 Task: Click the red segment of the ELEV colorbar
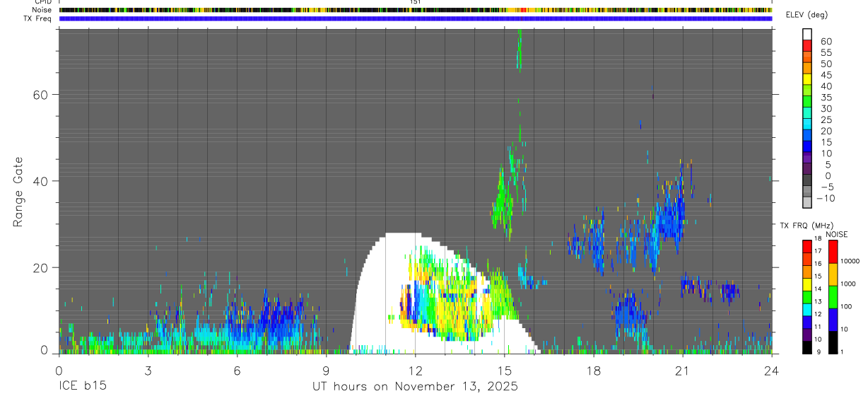(x=807, y=45)
